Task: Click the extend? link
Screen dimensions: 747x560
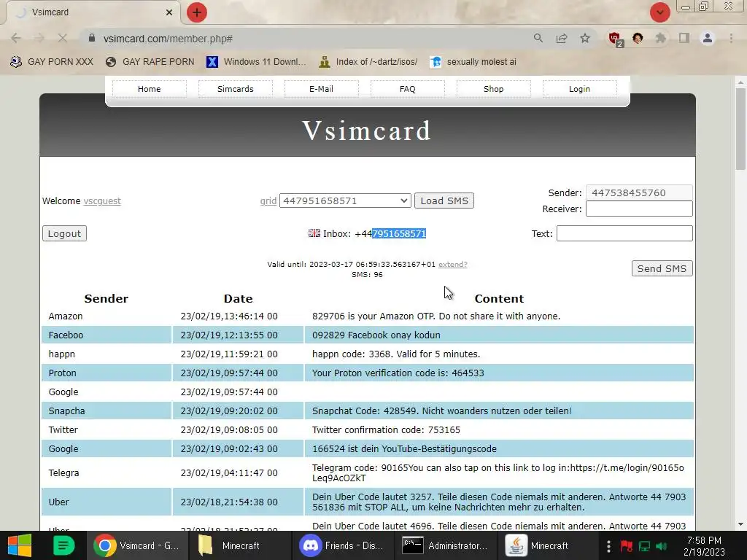Action: tap(452, 264)
